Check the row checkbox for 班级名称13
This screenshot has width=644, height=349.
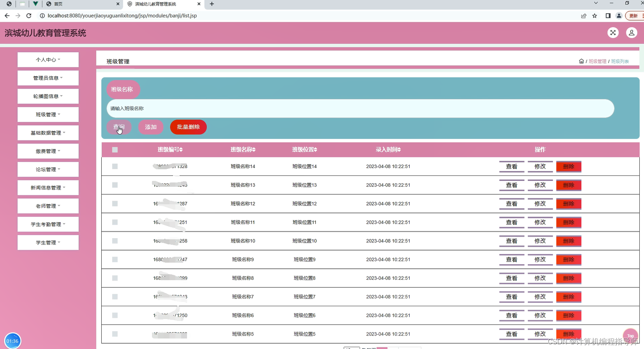coord(115,185)
